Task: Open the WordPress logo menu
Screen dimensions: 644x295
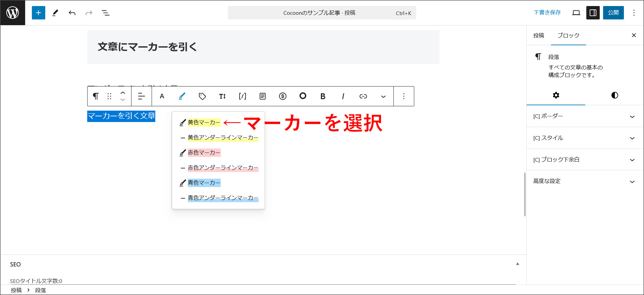Action: coord(13,13)
